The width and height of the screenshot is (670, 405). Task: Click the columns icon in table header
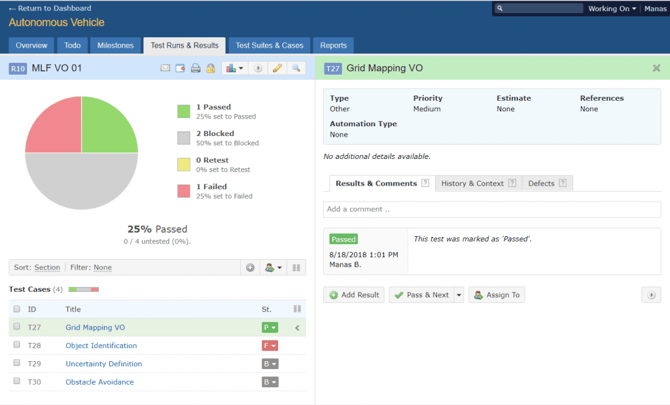pos(297,309)
